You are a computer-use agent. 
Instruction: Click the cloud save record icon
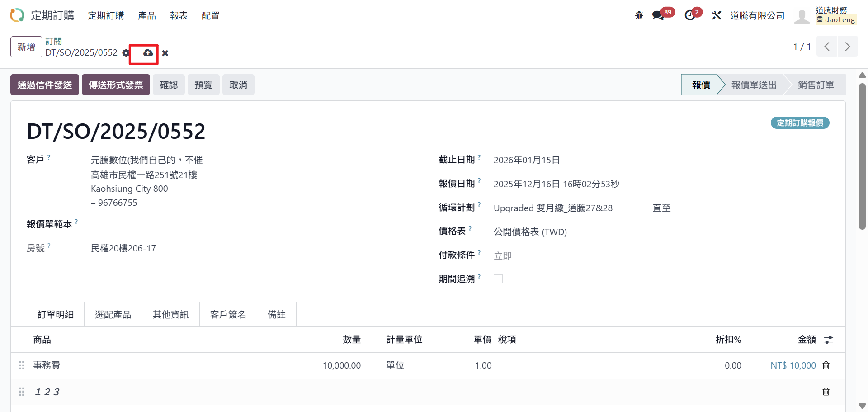point(148,53)
